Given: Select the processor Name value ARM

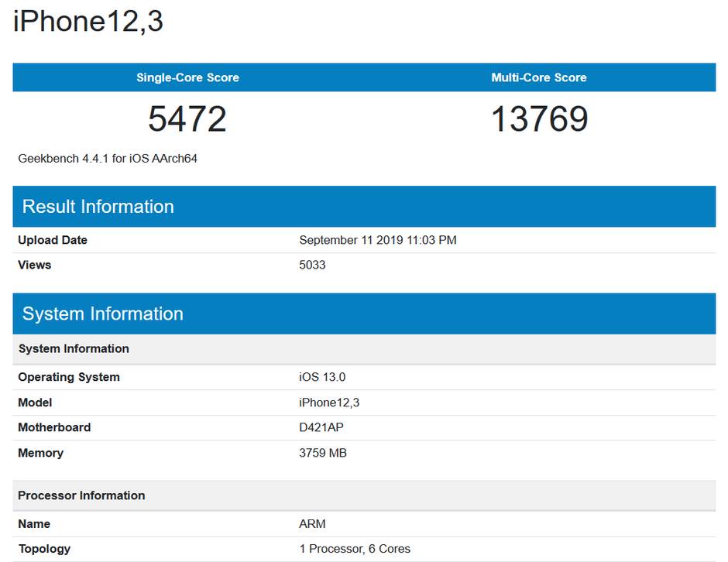Looking at the screenshot, I should pyautogui.click(x=313, y=523).
